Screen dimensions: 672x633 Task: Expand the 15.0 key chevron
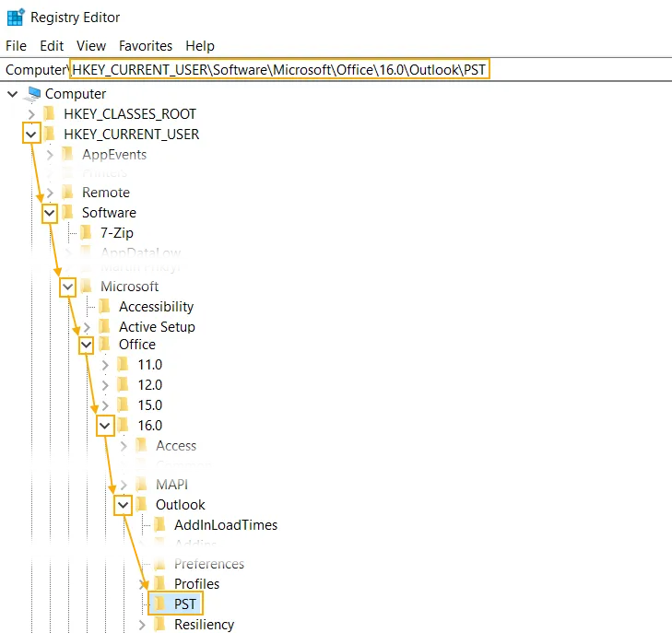point(105,405)
